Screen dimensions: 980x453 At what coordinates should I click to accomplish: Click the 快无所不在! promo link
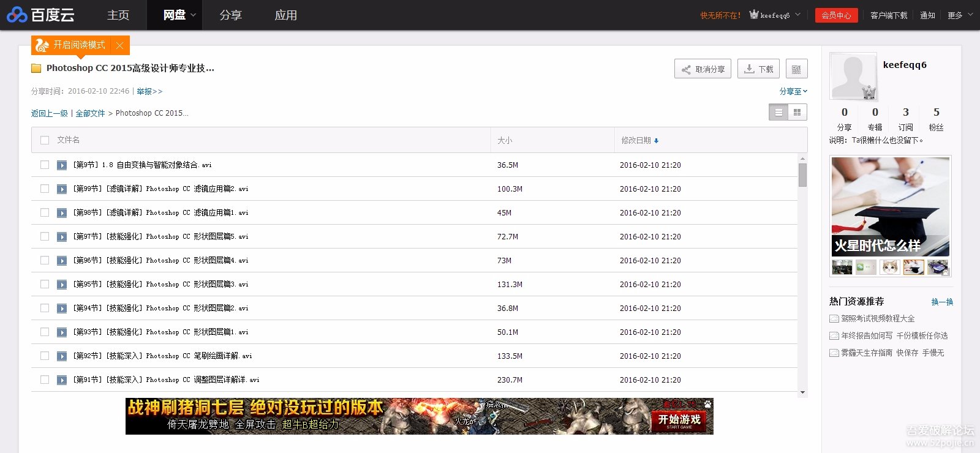click(x=720, y=15)
